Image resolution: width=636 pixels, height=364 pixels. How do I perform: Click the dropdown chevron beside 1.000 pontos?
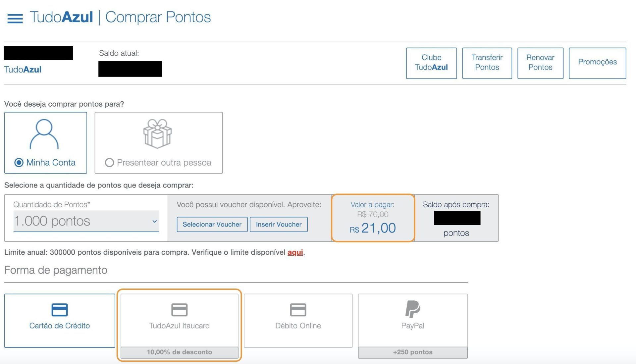154,221
